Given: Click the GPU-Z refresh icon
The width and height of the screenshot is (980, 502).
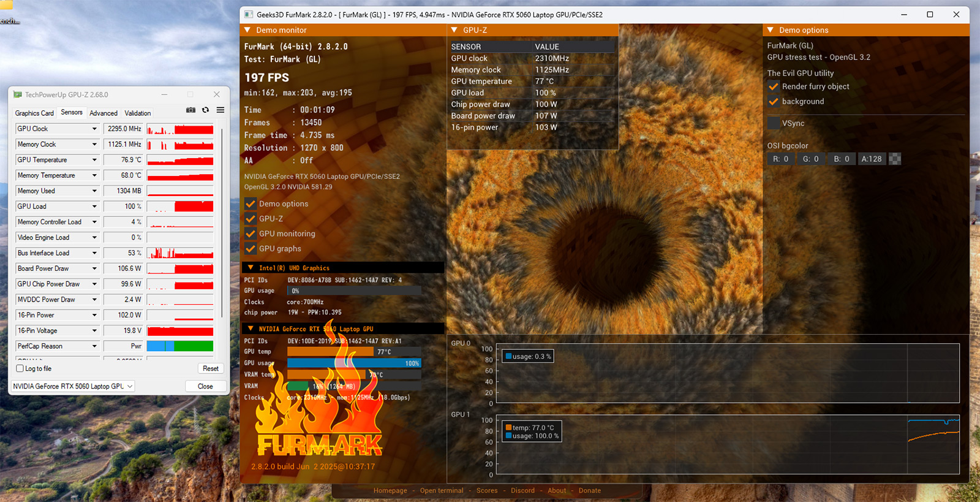Looking at the screenshot, I should click(206, 110).
